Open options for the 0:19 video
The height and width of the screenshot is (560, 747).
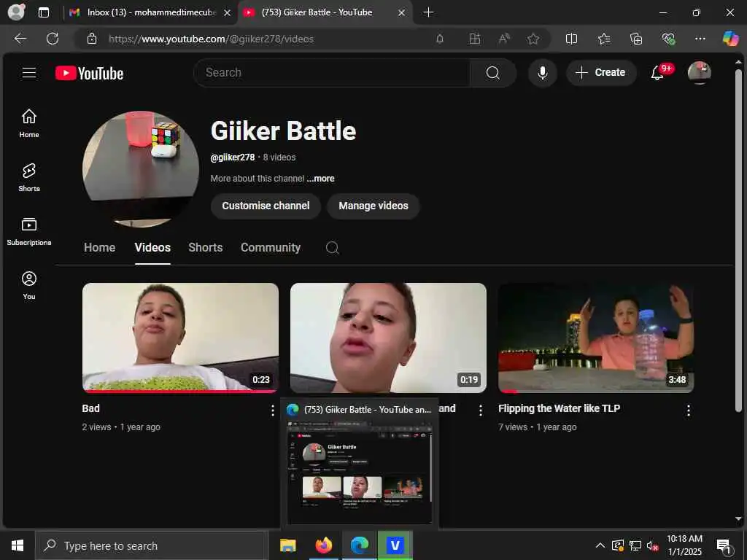point(480,411)
